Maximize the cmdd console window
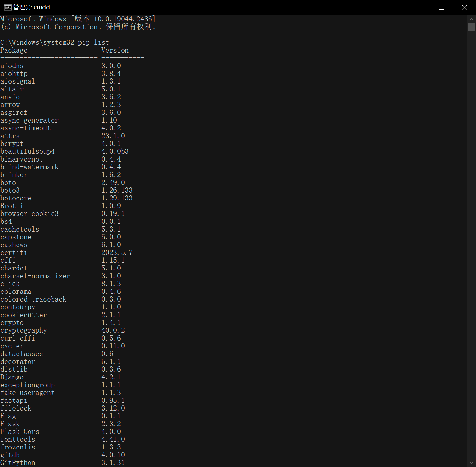 pyautogui.click(x=441, y=7)
